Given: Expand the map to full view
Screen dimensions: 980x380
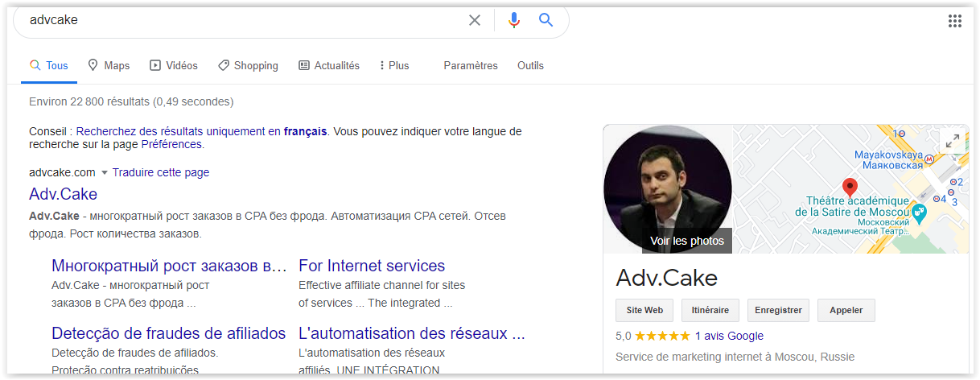Looking at the screenshot, I should coord(953,141).
